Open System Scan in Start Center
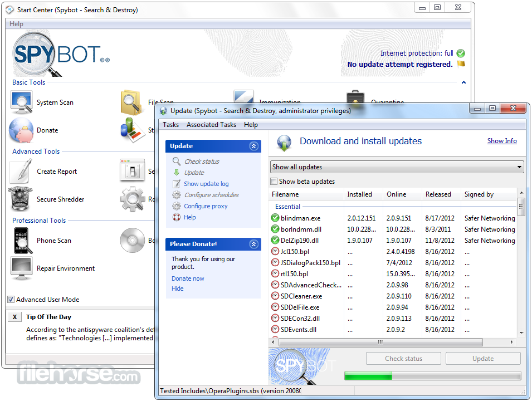The image size is (532, 401). tap(42, 102)
